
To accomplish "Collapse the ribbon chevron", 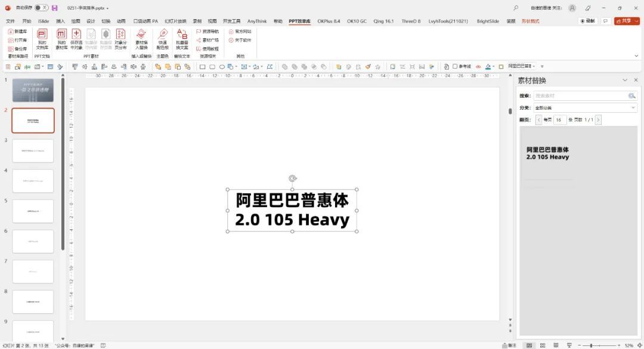I will click(x=636, y=55).
